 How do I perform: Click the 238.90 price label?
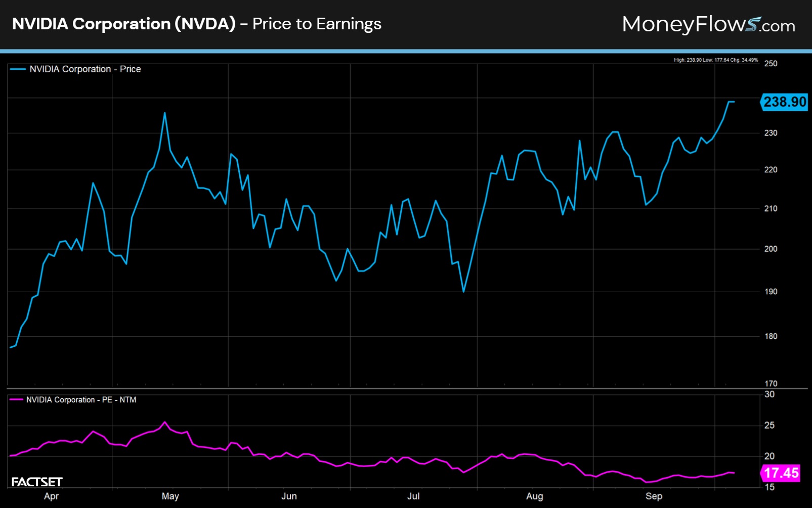(784, 102)
